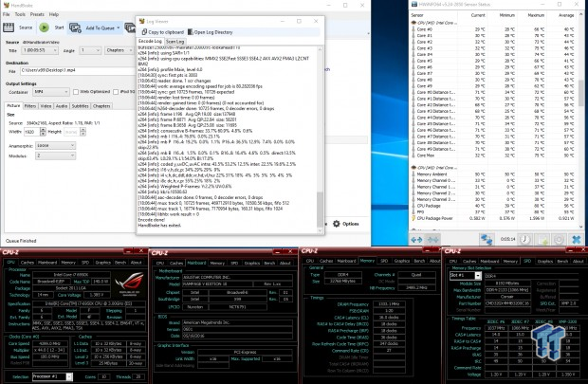Collapse the first CPU sensor group in HWiNFO
The width and height of the screenshot is (588, 384).
[414, 23]
